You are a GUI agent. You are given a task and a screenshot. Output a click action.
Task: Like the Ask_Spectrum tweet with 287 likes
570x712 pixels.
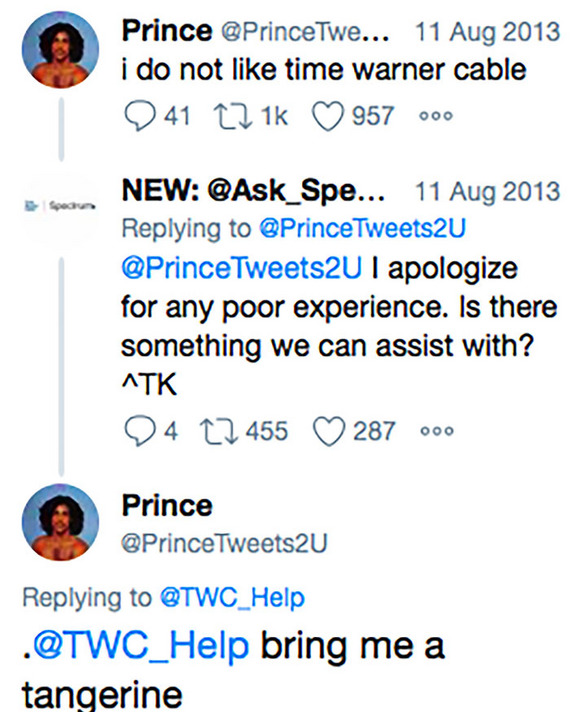(x=329, y=431)
